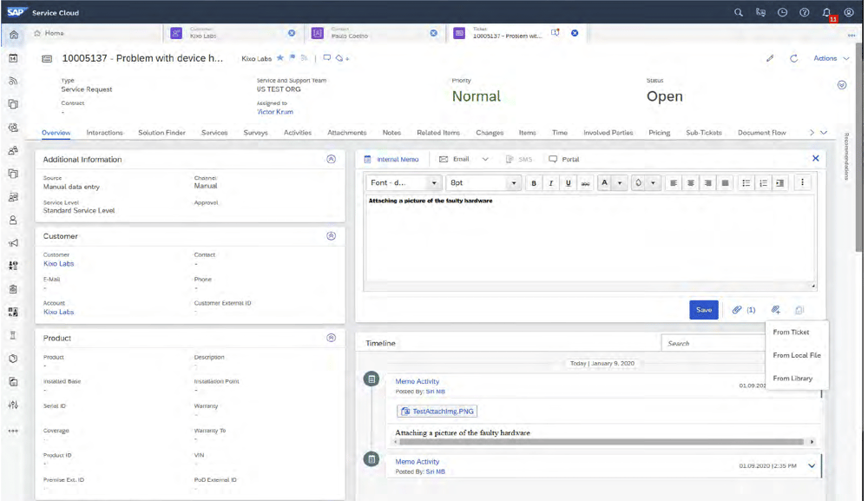Screen dimensions: 868x501
Task: Open the Font family dropdown
Action: point(403,182)
